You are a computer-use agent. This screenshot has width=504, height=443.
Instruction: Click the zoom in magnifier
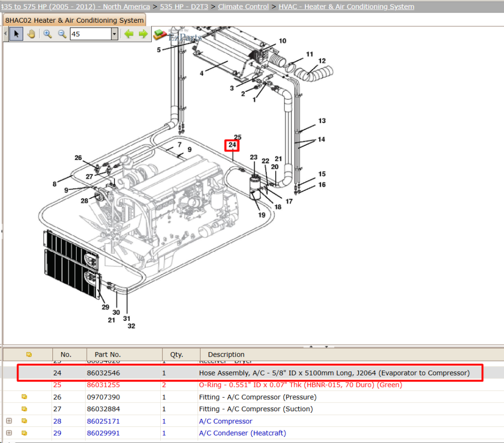pyautogui.click(x=47, y=34)
